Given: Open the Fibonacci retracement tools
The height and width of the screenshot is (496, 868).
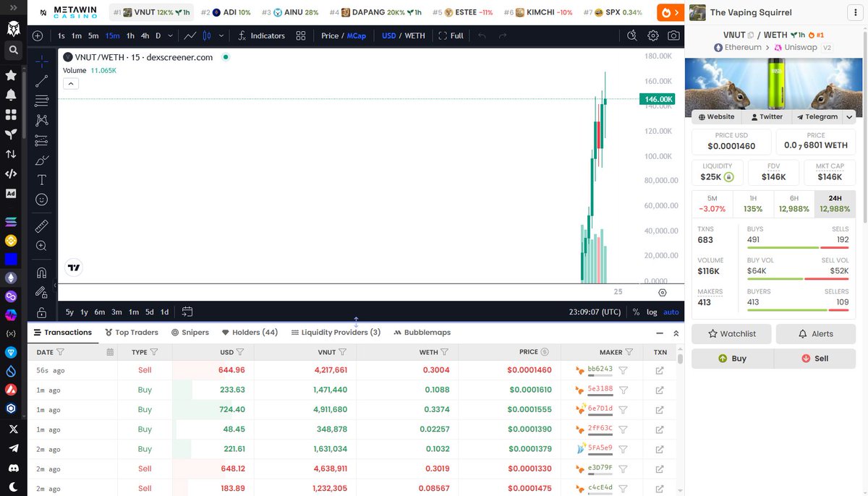Looking at the screenshot, I should click(42, 101).
